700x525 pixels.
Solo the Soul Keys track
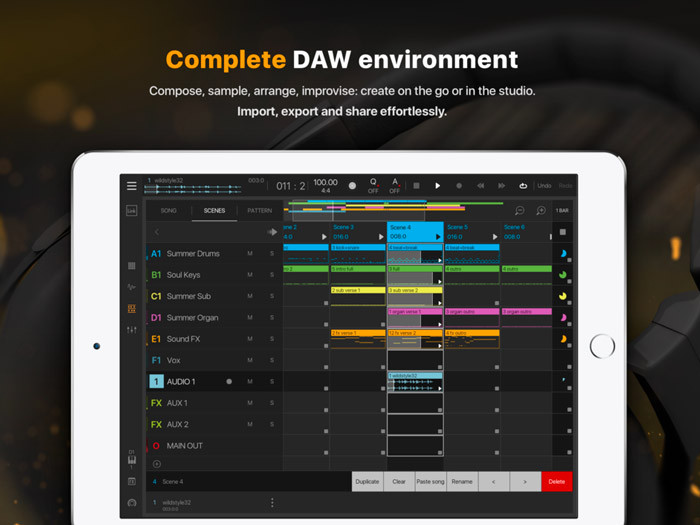coord(271,275)
